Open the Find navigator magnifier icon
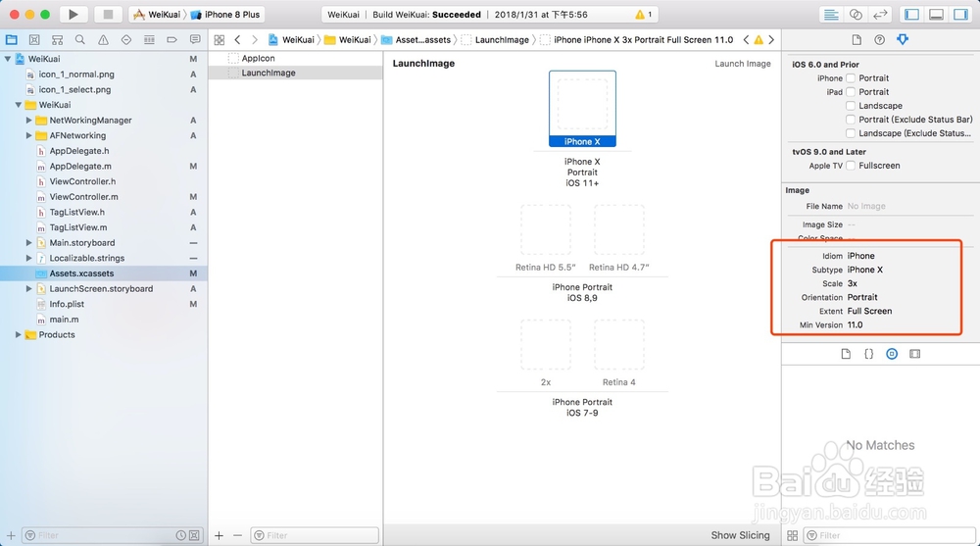This screenshot has height=546, width=980. point(80,39)
